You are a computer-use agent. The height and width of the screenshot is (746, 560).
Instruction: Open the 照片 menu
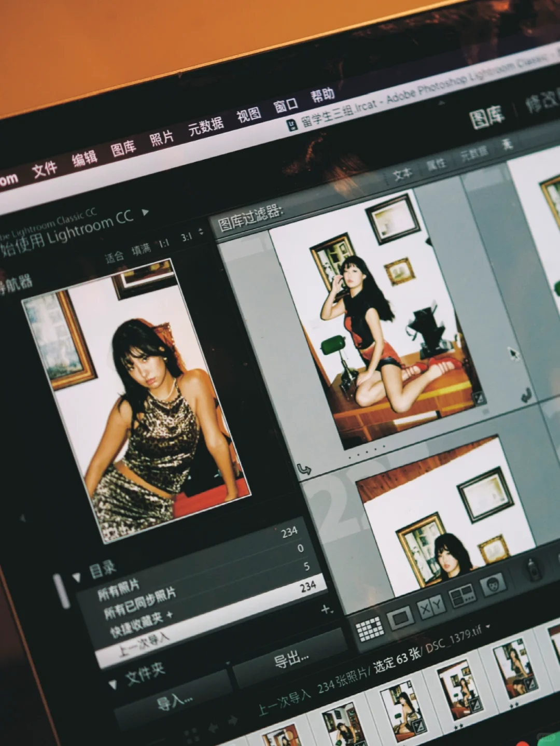coord(161,138)
